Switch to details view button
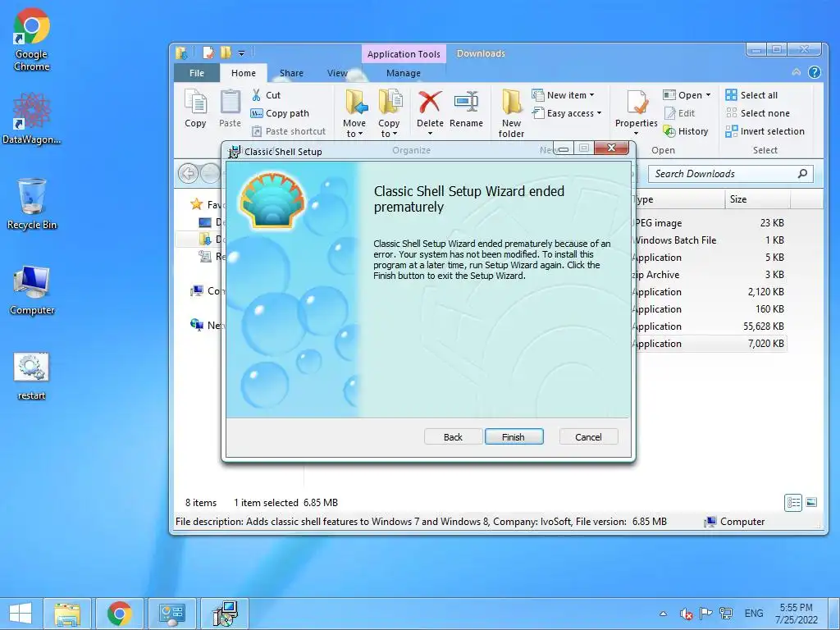Image resolution: width=840 pixels, height=630 pixels. 793,503
